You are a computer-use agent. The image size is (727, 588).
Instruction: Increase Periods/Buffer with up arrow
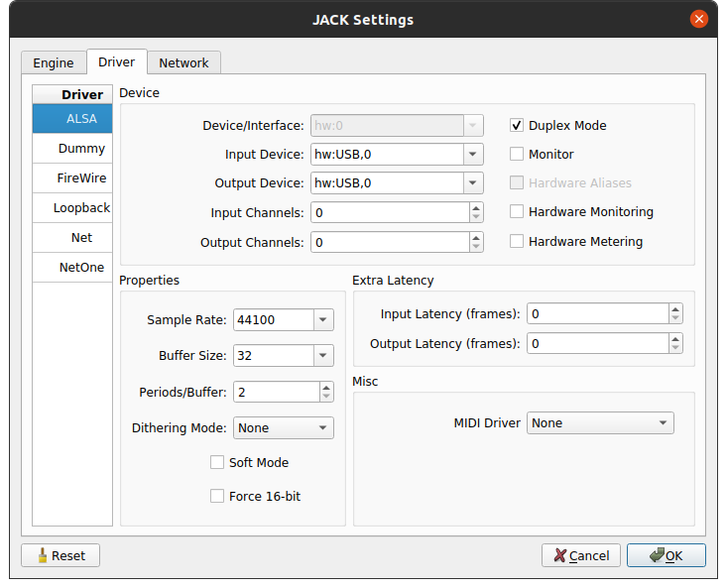[x=326, y=388]
